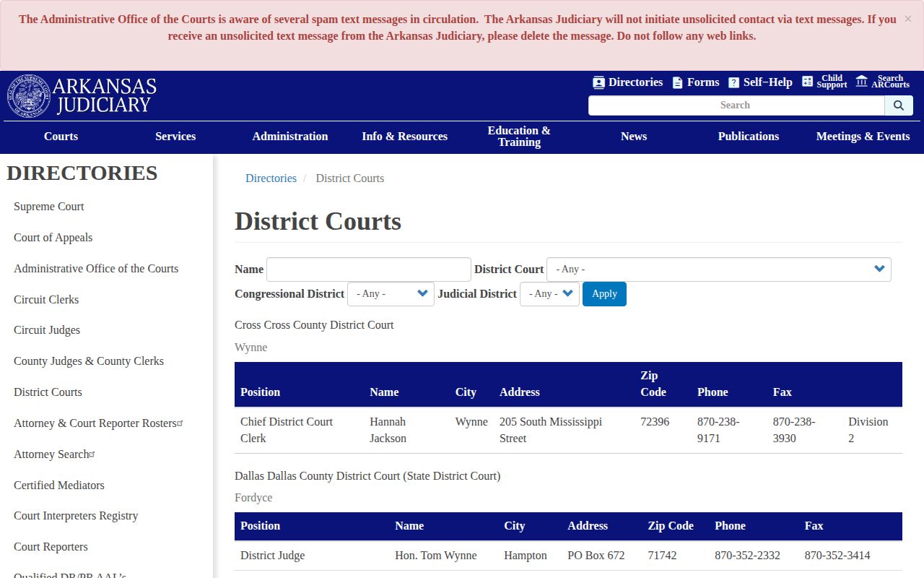Open County Judges & County Clerks link
The height and width of the screenshot is (578, 924).
(89, 361)
